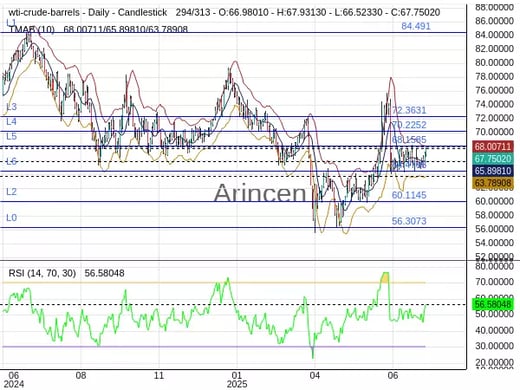Select the L5 line label
This screenshot has width=520, height=390.
[11, 136]
